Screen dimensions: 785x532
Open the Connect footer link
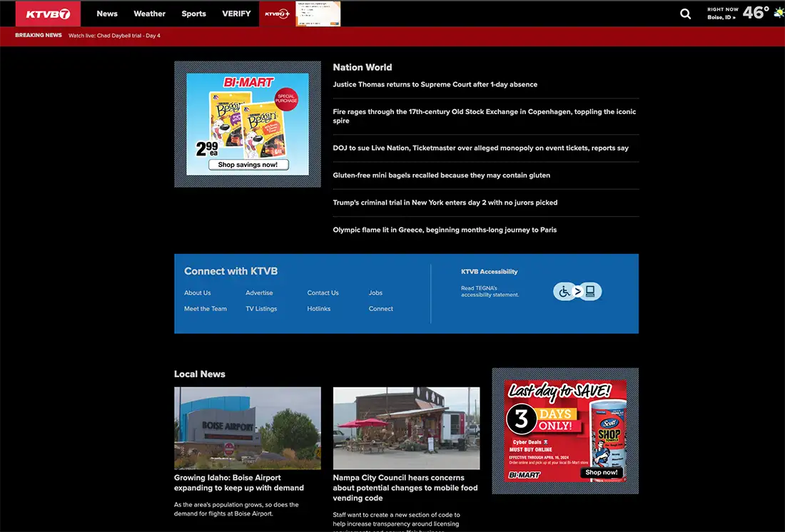[381, 309]
